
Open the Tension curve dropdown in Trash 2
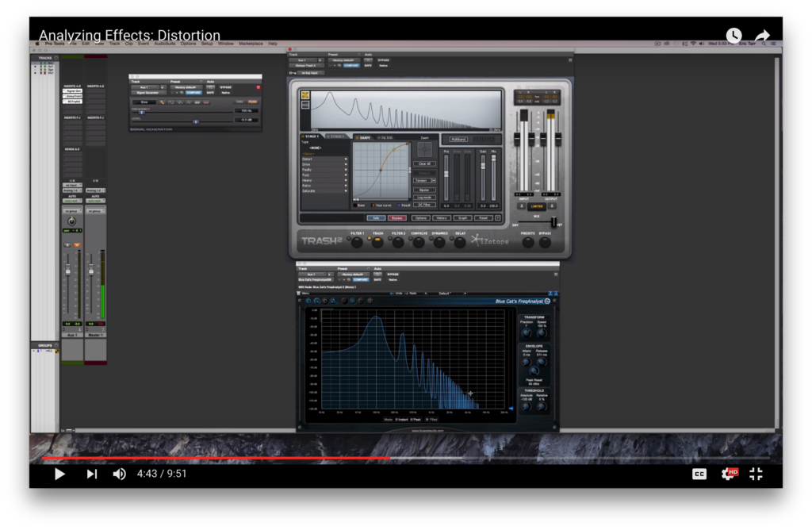[434, 181]
